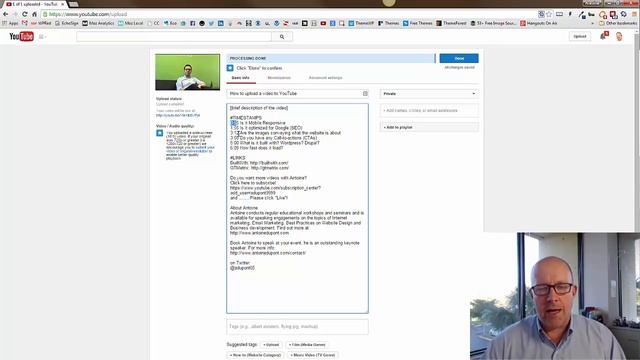Open the 33+ Free Image Sources bookmark
The image size is (640, 360).
pos(493,23)
